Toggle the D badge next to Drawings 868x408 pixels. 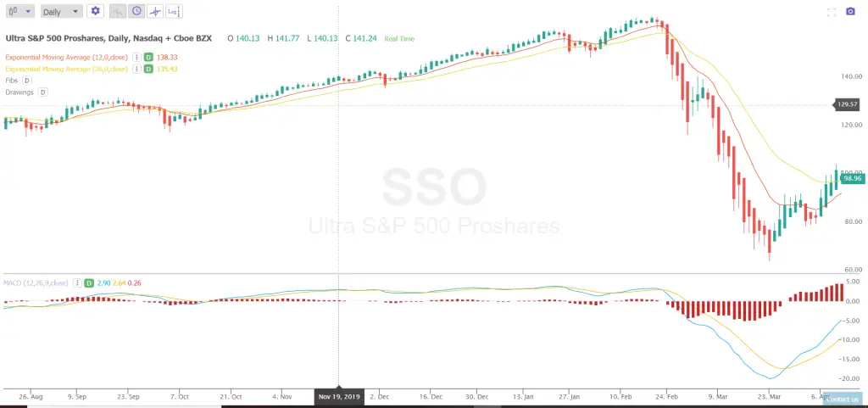click(x=42, y=92)
